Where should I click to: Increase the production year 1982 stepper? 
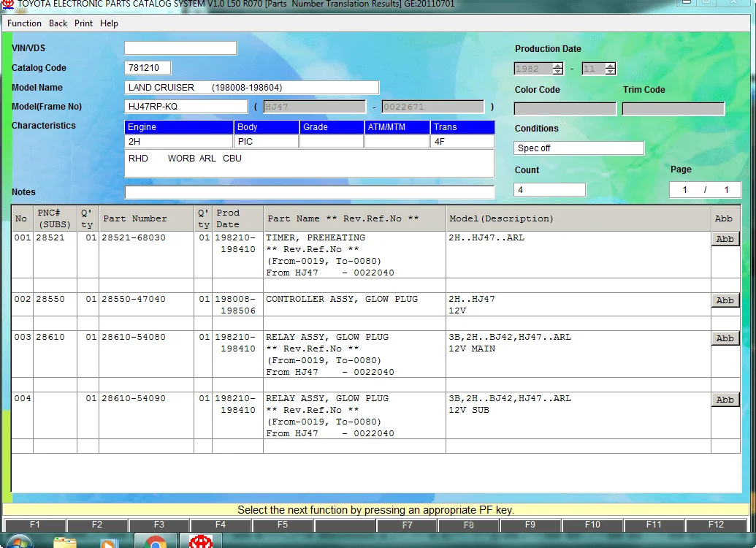point(558,66)
